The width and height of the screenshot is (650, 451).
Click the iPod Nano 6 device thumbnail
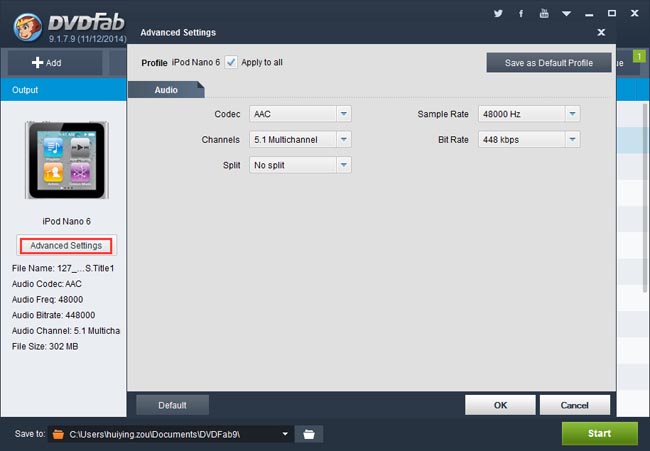[x=67, y=160]
